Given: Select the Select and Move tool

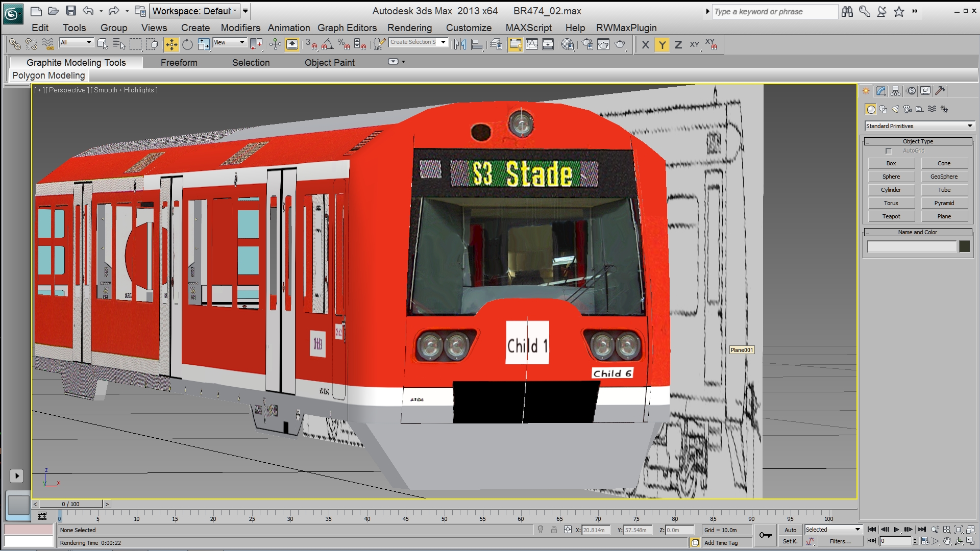Looking at the screenshot, I should tap(171, 45).
